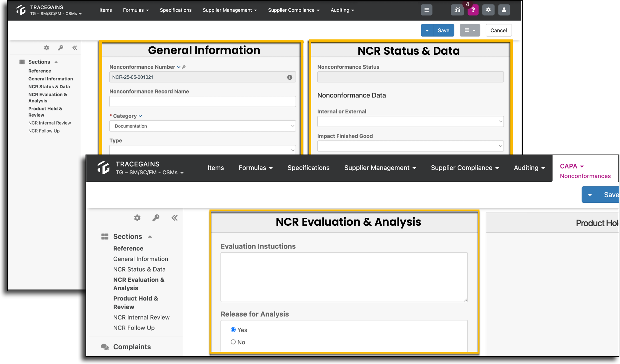Open the TG – SM/SC/FM – CSMs switcher in the front window
The height and width of the screenshot is (364, 620).
pos(150,173)
